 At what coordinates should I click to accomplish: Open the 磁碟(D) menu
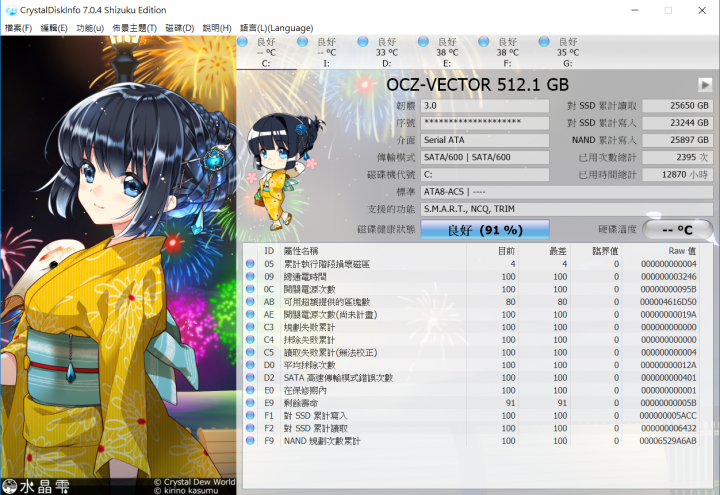click(180, 28)
